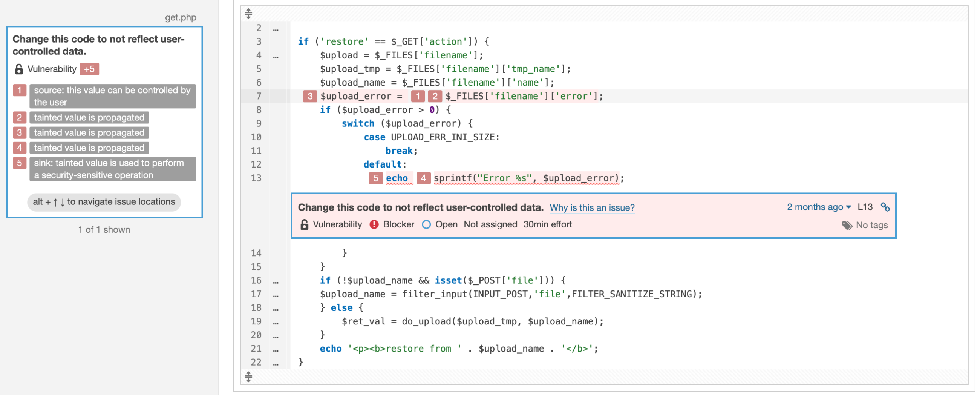Image resolution: width=980 pixels, height=395 pixels.
Task: Open the Blocker severity selector
Action: pos(392,224)
